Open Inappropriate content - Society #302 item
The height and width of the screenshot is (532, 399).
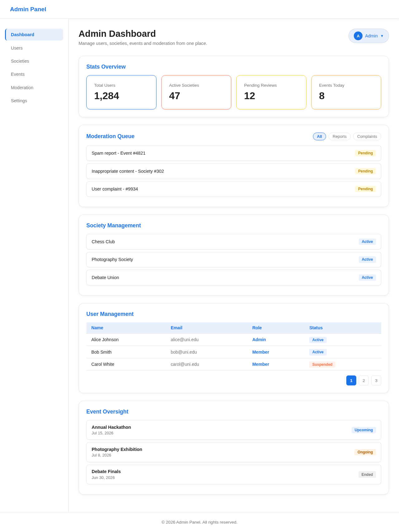(234, 171)
